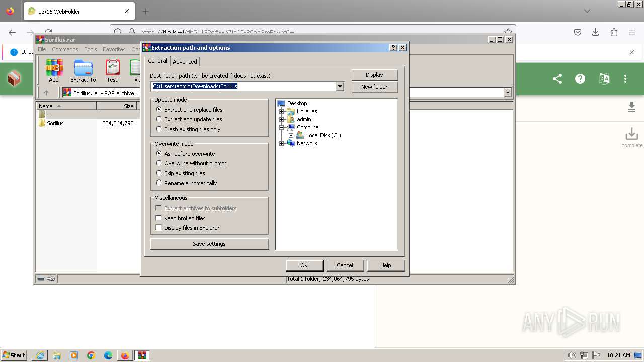
Task: Enable Display files in Explorer checkbox
Action: pos(158,228)
